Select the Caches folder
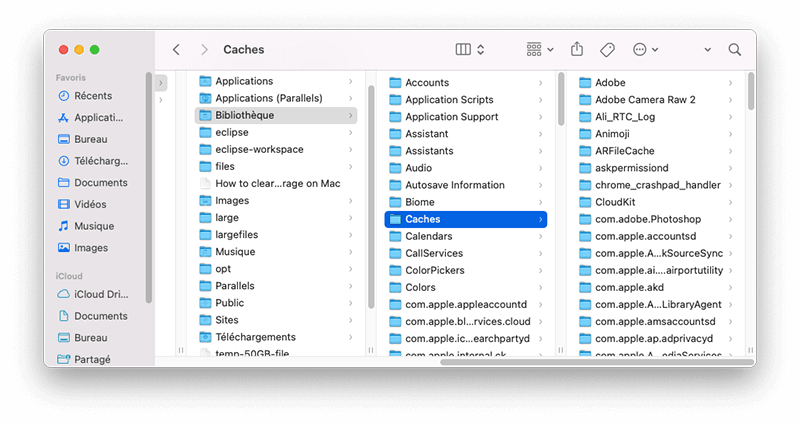This screenshot has width=800, height=425. pos(465,219)
